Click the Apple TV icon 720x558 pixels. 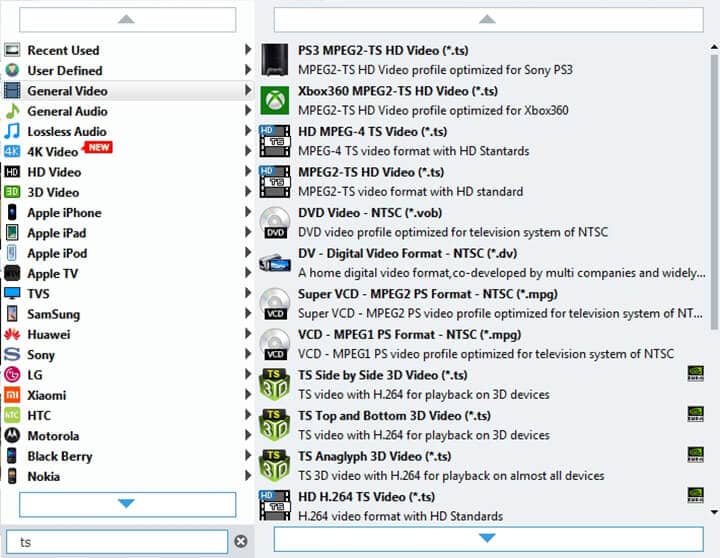pos(12,273)
